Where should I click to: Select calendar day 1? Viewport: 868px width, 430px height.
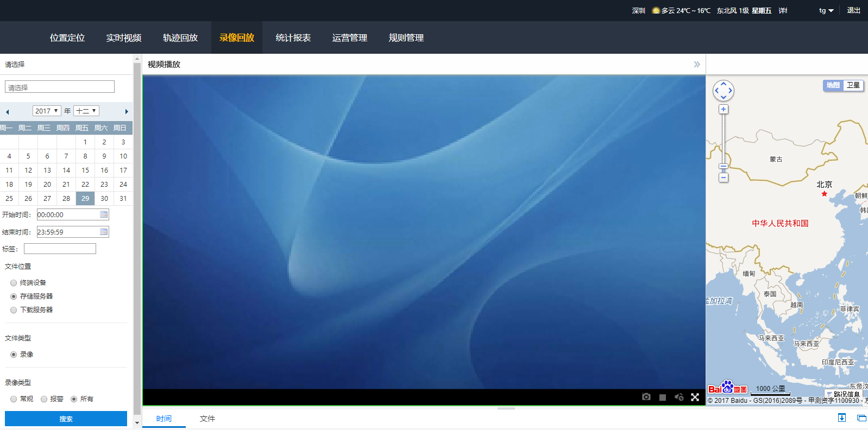pos(85,142)
